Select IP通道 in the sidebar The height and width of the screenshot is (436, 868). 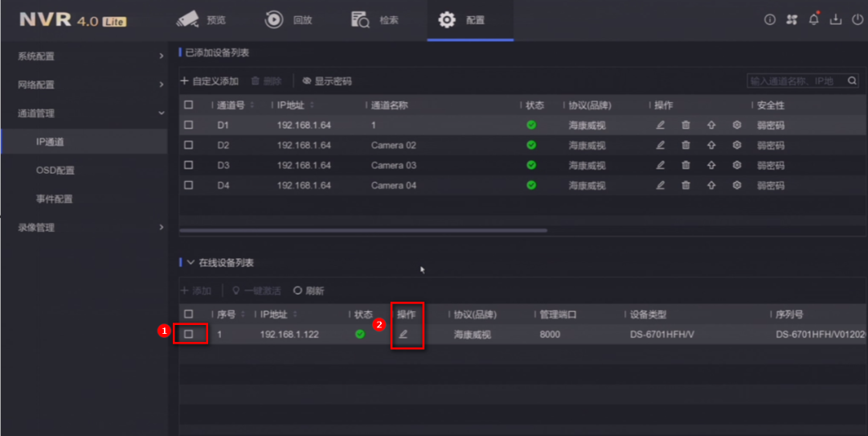point(84,142)
